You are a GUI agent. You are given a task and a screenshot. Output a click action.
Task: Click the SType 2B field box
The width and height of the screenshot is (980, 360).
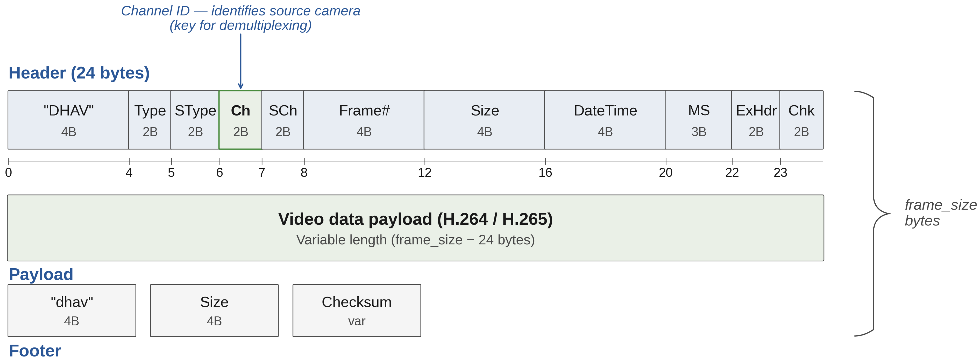click(x=195, y=120)
